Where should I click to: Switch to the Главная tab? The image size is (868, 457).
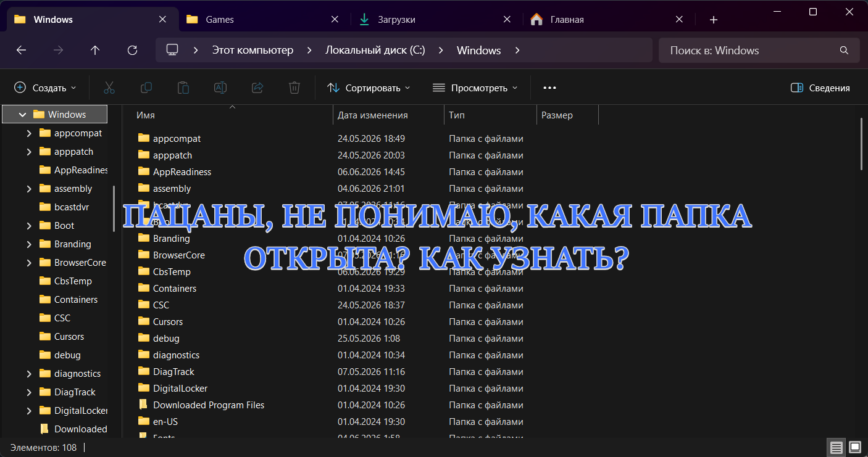point(608,19)
